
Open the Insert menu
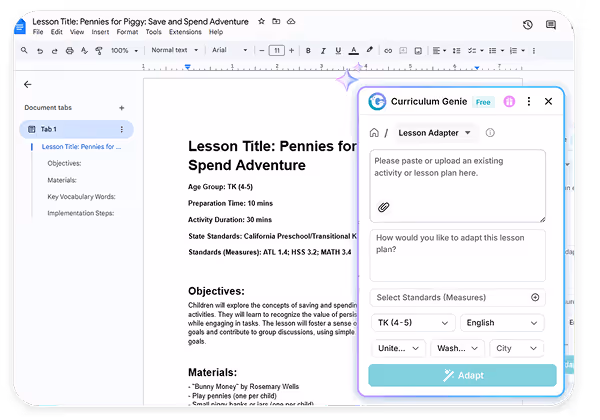click(100, 32)
